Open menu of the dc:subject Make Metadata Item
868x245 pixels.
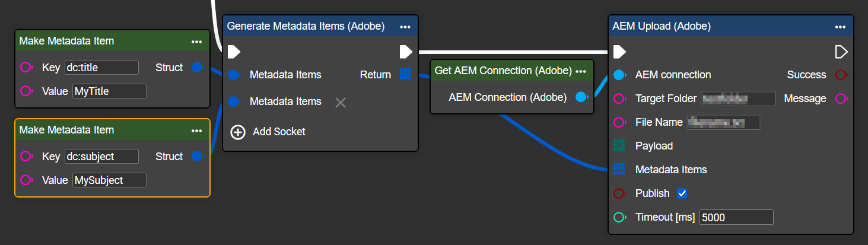click(197, 131)
